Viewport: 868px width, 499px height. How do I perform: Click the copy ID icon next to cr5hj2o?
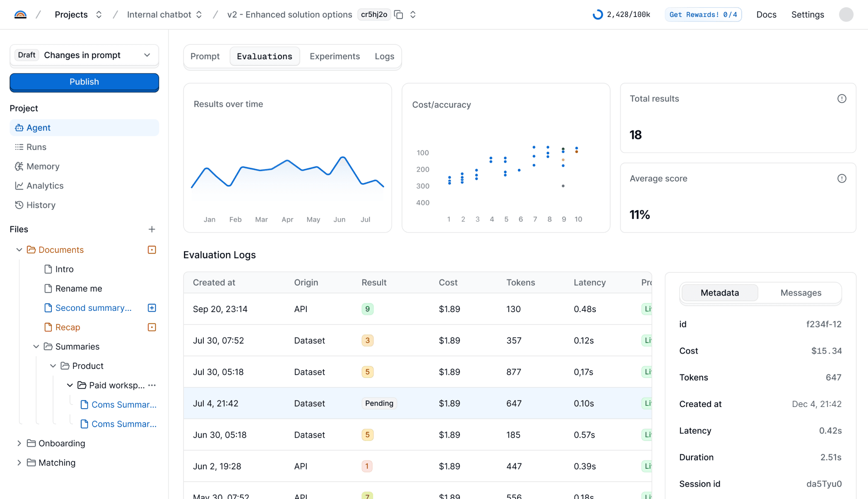pyautogui.click(x=399, y=15)
